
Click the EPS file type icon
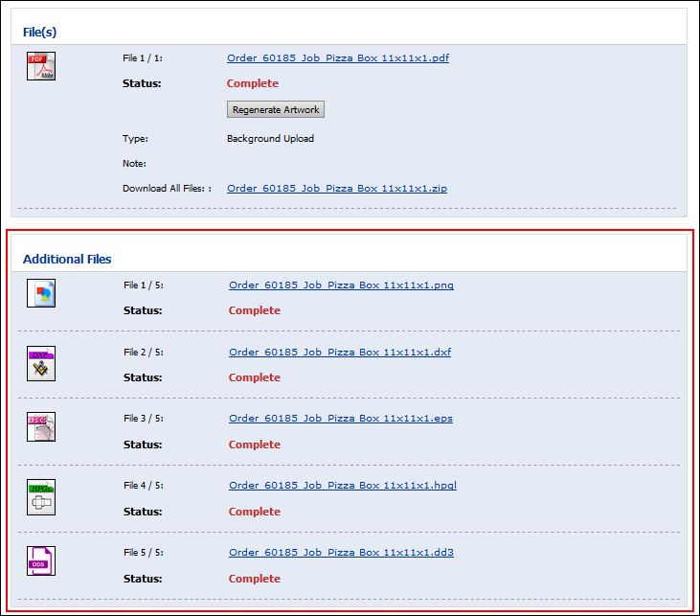coord(41,427)
